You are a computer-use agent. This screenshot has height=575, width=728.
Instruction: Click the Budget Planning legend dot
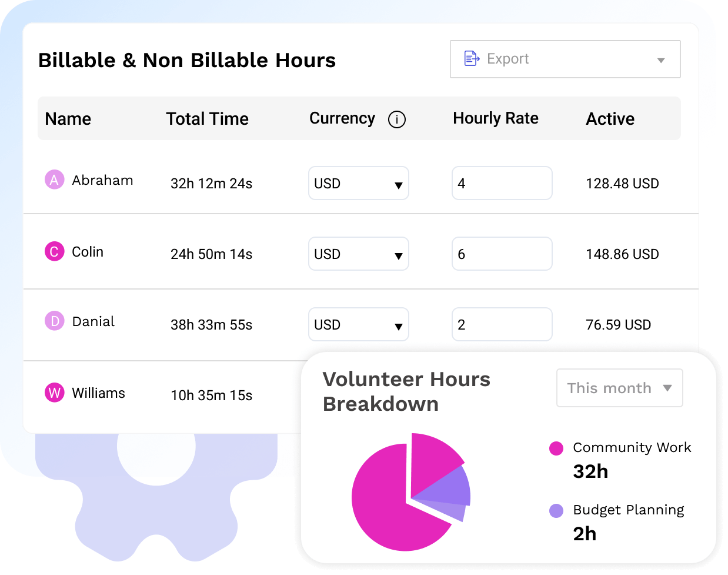[x=556, y=511]
